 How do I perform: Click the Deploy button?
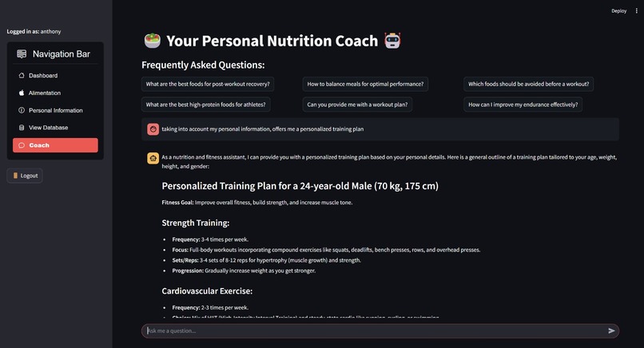tap(619, 11)
